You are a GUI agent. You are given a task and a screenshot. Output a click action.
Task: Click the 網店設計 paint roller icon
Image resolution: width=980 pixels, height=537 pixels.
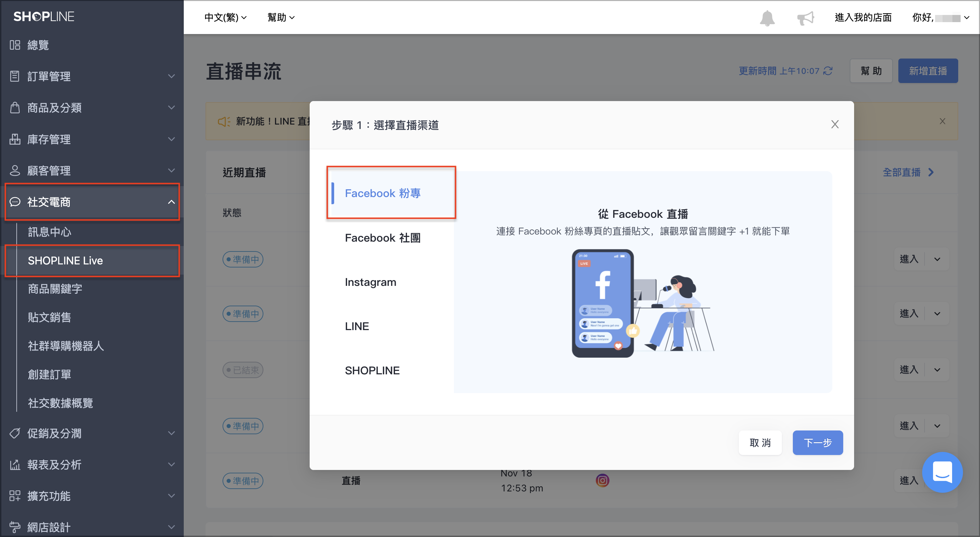tap(15, 527)
